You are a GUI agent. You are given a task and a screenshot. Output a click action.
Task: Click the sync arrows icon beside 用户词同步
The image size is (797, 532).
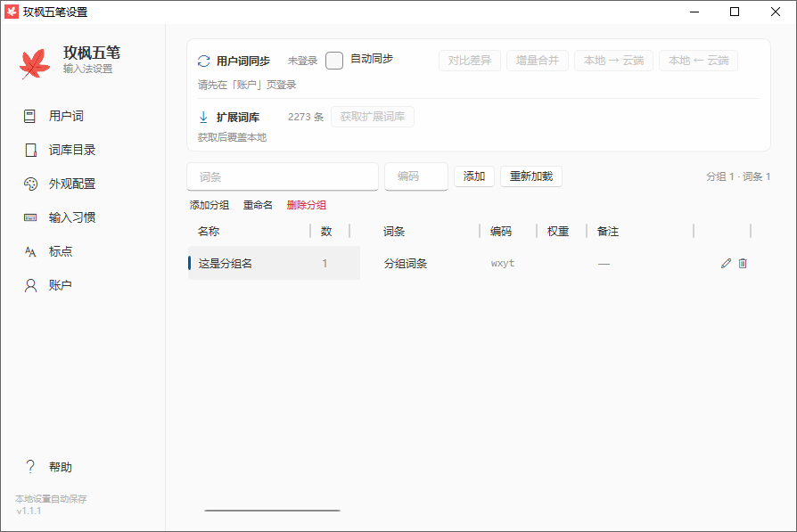(x=204, y=61)
